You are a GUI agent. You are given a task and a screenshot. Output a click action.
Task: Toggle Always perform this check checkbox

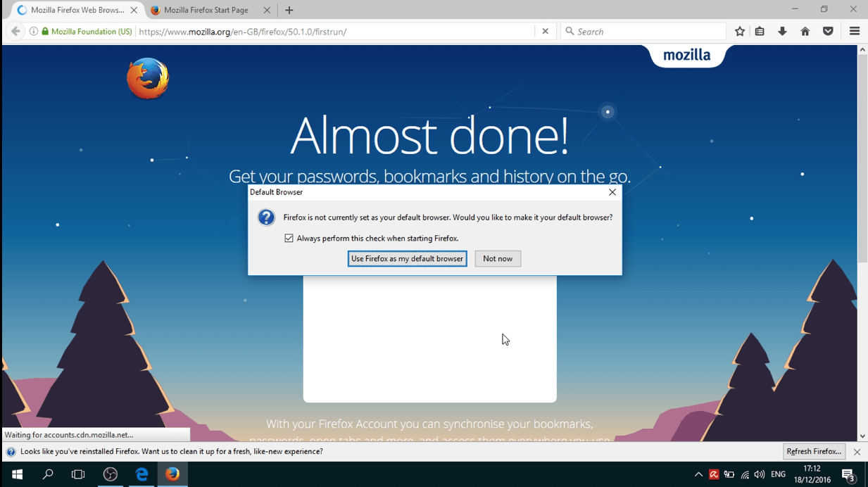point(289,239)
